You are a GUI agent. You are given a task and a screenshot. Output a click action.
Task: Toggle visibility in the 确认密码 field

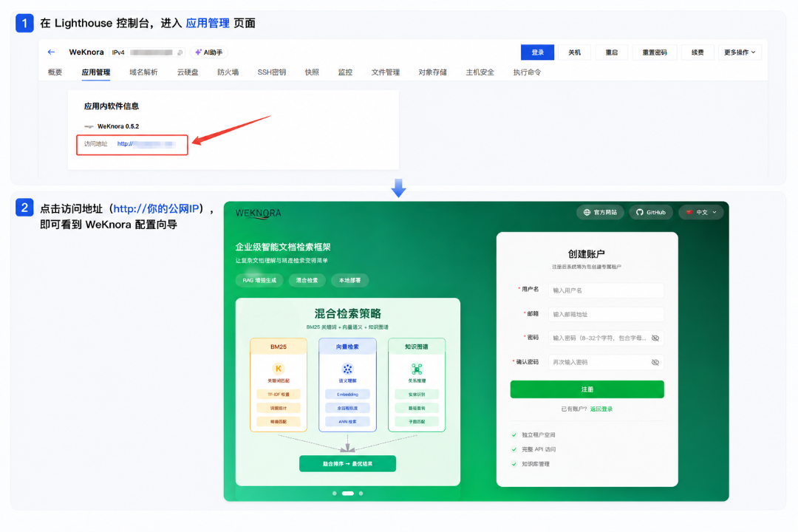[x=655, y=363]
